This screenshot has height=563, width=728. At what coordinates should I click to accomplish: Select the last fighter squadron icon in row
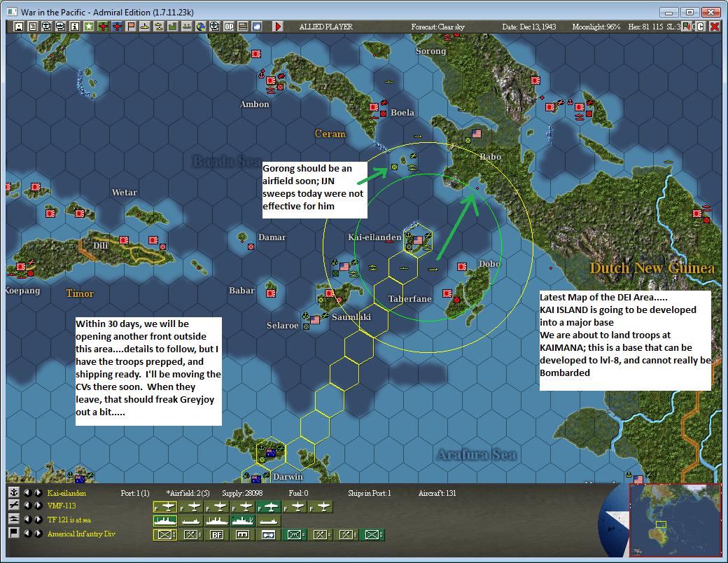click(321, 507)
